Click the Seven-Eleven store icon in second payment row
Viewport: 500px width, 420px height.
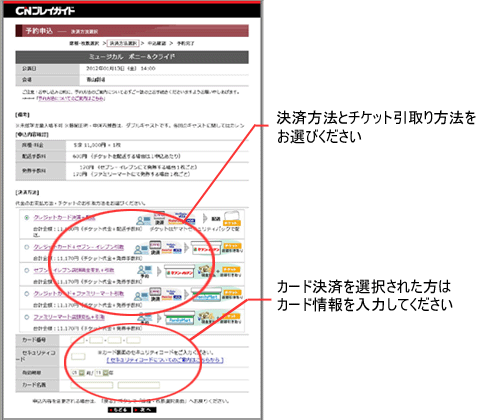(207, 248)
